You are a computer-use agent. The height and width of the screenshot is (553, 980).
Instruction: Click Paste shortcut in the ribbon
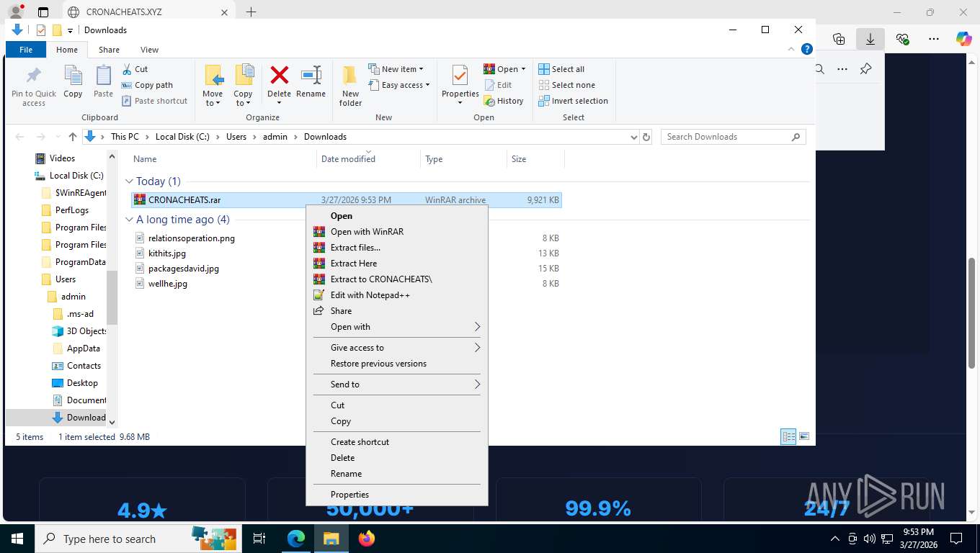(154, 101)
